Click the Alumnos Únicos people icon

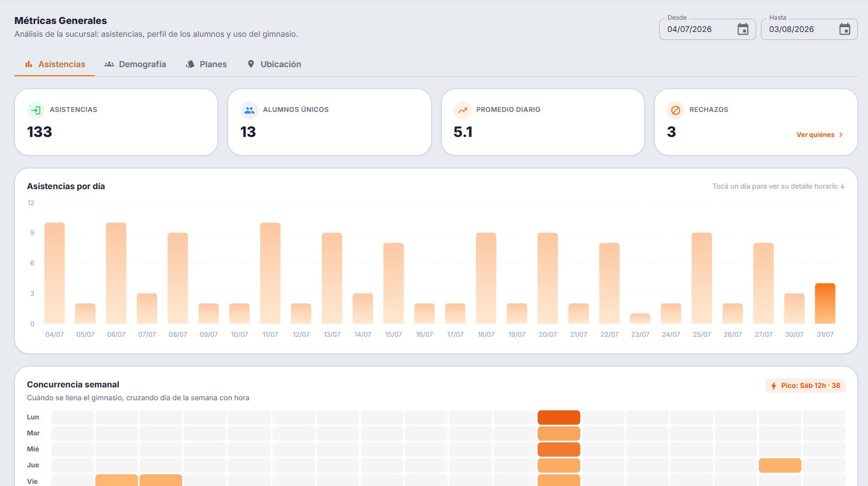coord(249,110)
